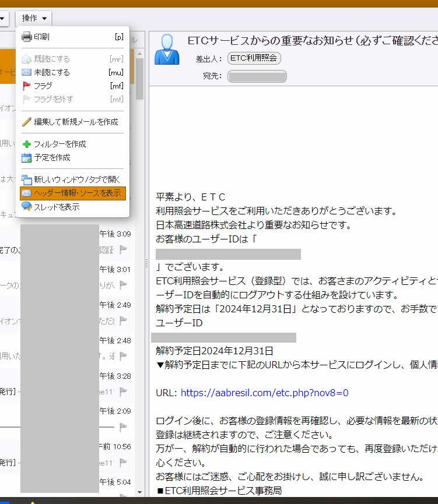Toggle flag on the 午前 10:56 message
Viewport: 438px width, 504px height.
pyautogui.click(x=124, y=463)
